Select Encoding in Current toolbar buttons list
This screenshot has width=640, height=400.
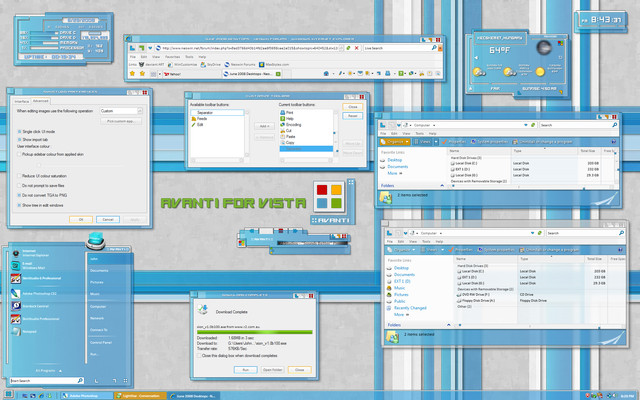293,124
